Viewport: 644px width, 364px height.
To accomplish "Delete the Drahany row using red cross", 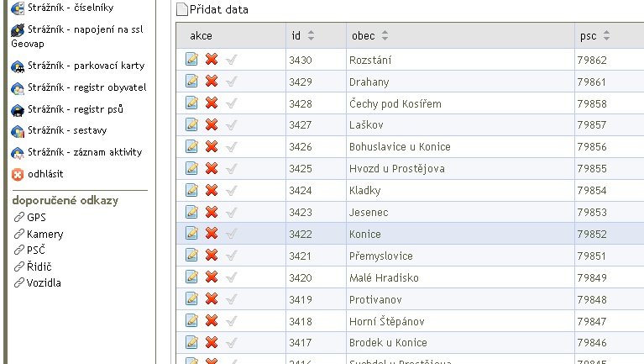I will point(212,81).
